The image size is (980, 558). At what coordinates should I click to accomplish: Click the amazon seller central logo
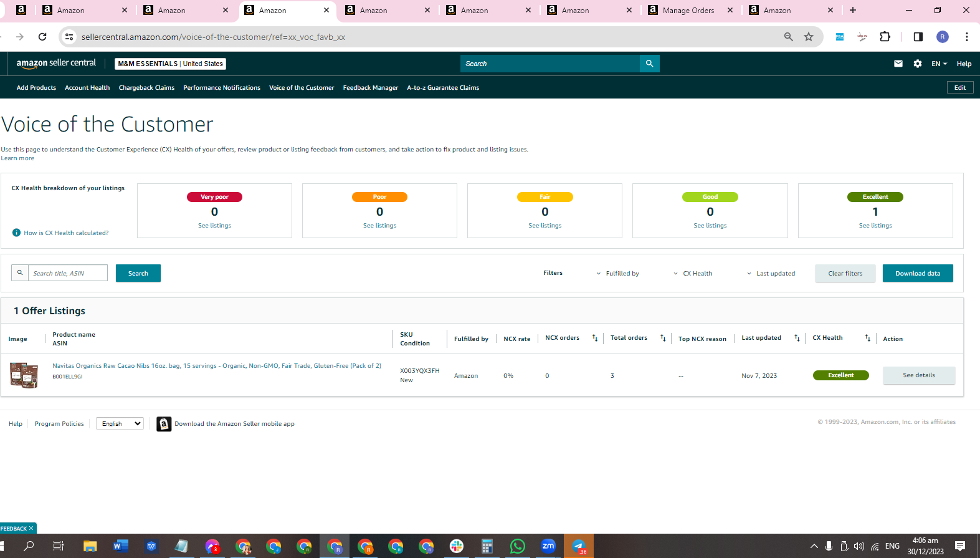tap(56, 64)
